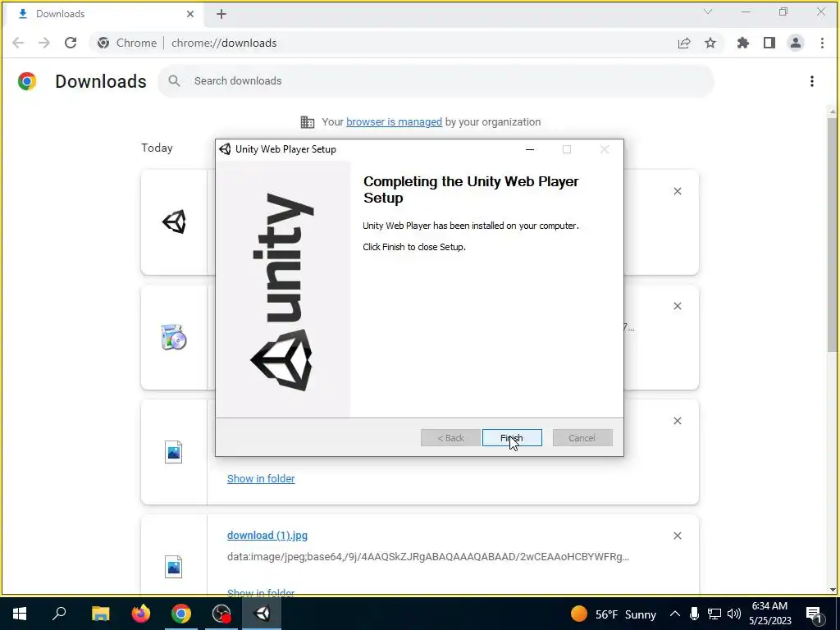Open Windows taskbar search

coord(59,614)
